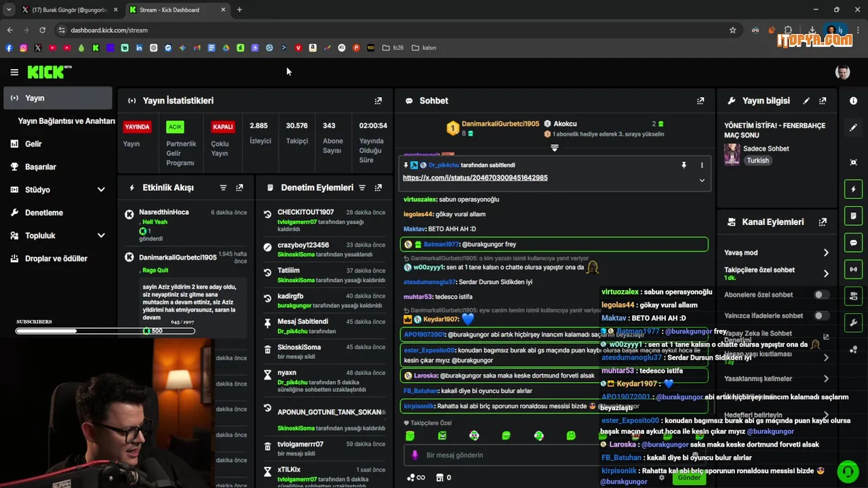Click the infinity icon below chat input
The height and width of the screenshot is (488, 868).
(x=416, y=477)
